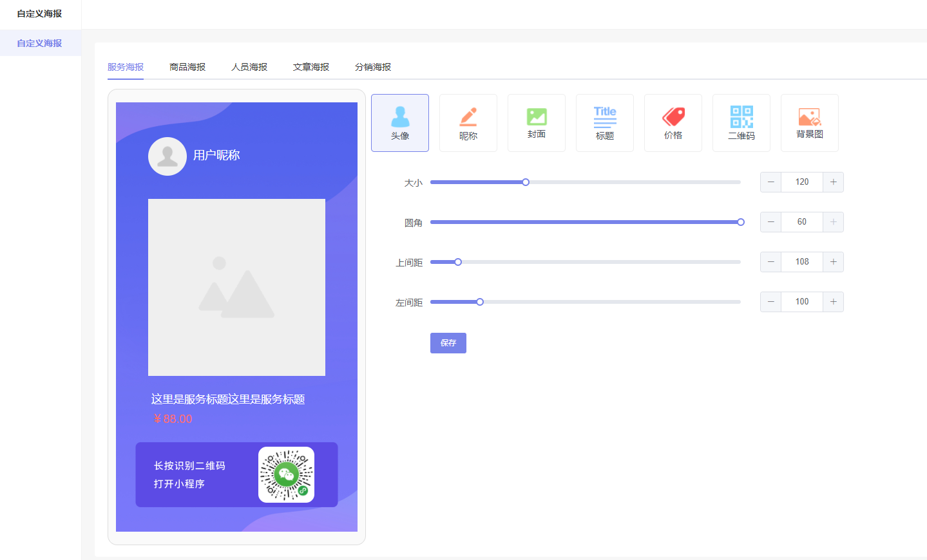Click the 保存 save button
The image size is (927, 560).
coord(448,343)
